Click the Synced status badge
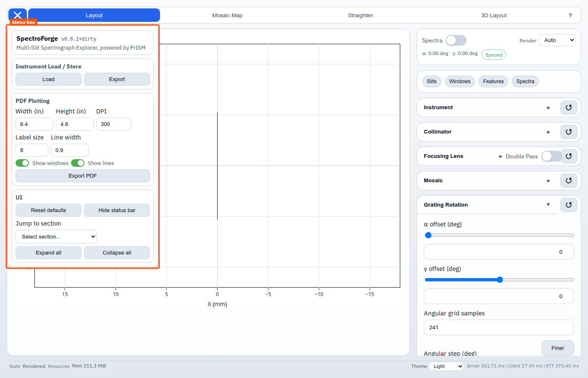The width and height of the screenshot is (588, 378). point(494,55)
